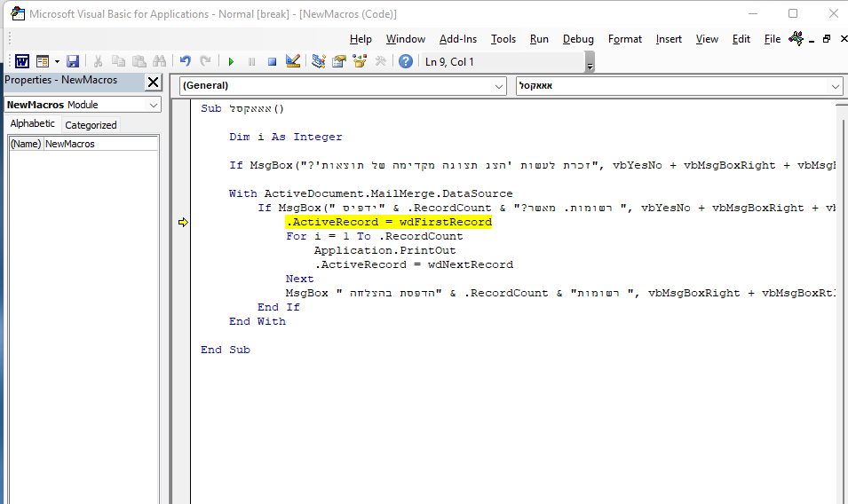Open the Window menu
Viewport: 848px width, 504px height.
pos(406,39)
